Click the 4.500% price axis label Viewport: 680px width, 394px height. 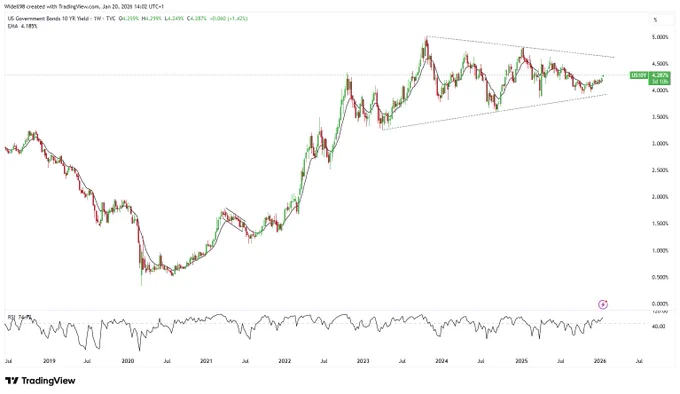(660, 64)
